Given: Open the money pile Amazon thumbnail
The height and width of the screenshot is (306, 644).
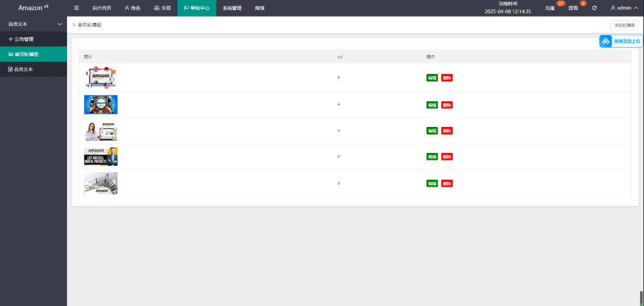Looking at the screenshot, I should click(x=101, y=183).
